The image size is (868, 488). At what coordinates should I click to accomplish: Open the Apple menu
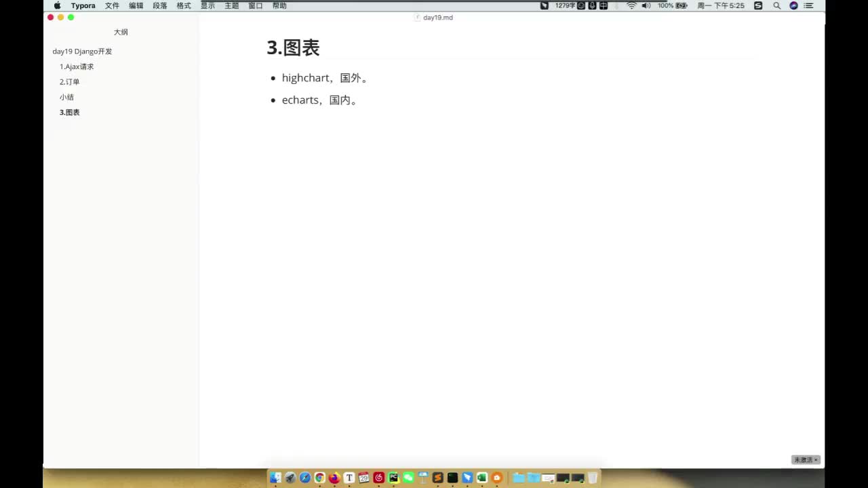pyautogui.click(x=57, y=5)
